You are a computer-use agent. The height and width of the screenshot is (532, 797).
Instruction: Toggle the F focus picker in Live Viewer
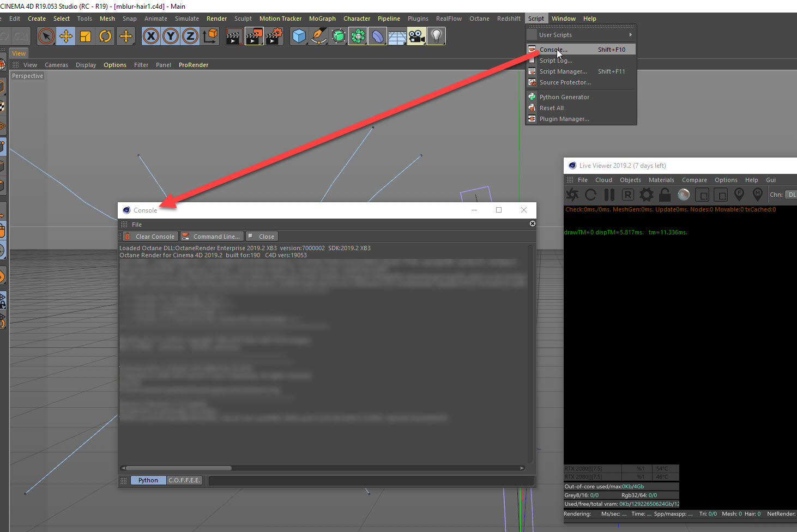739,195
